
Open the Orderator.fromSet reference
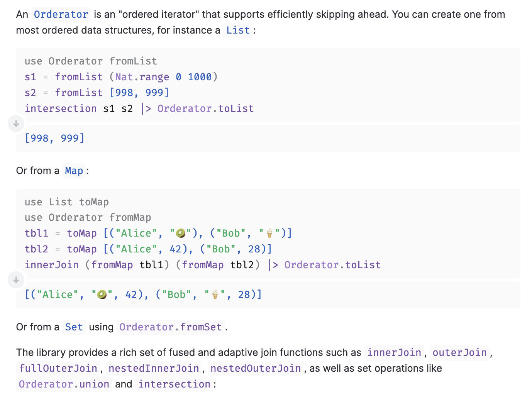[x=170, y=327]
